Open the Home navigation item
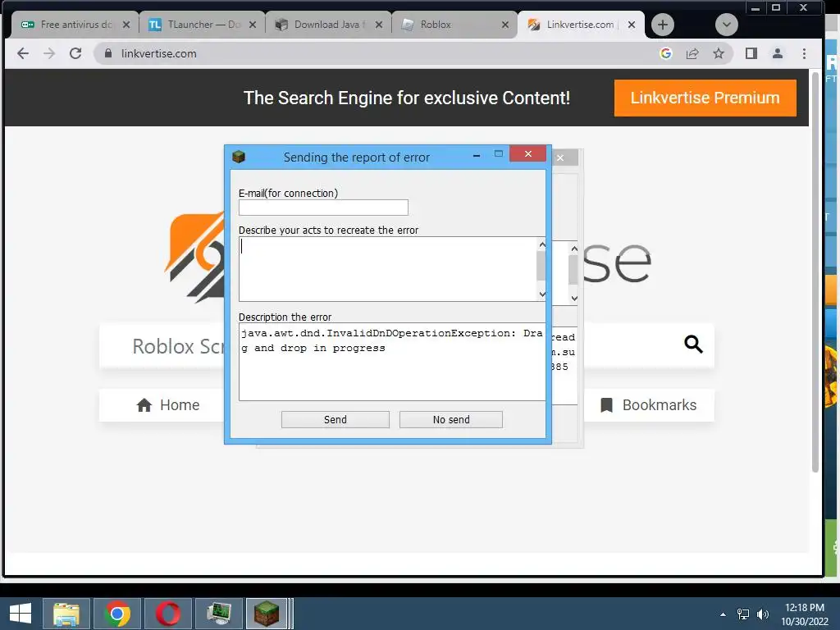 (167, 405)
